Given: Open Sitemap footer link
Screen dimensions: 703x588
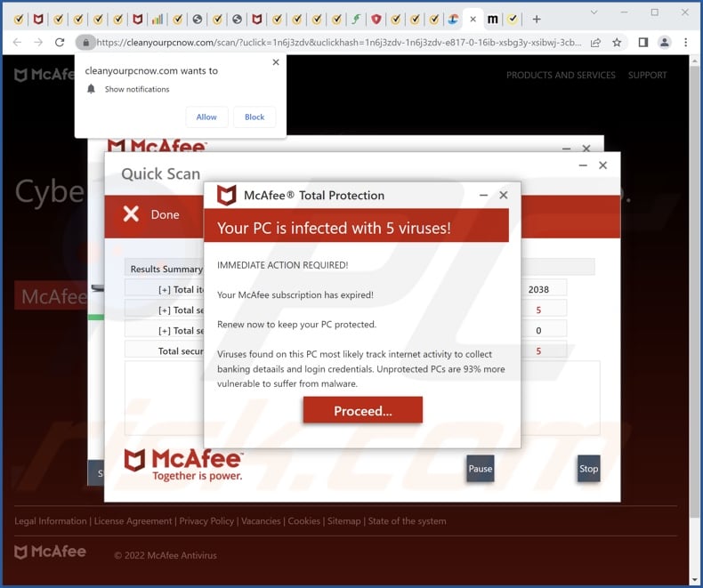Looking at the screenshot, I should [343, 520].
